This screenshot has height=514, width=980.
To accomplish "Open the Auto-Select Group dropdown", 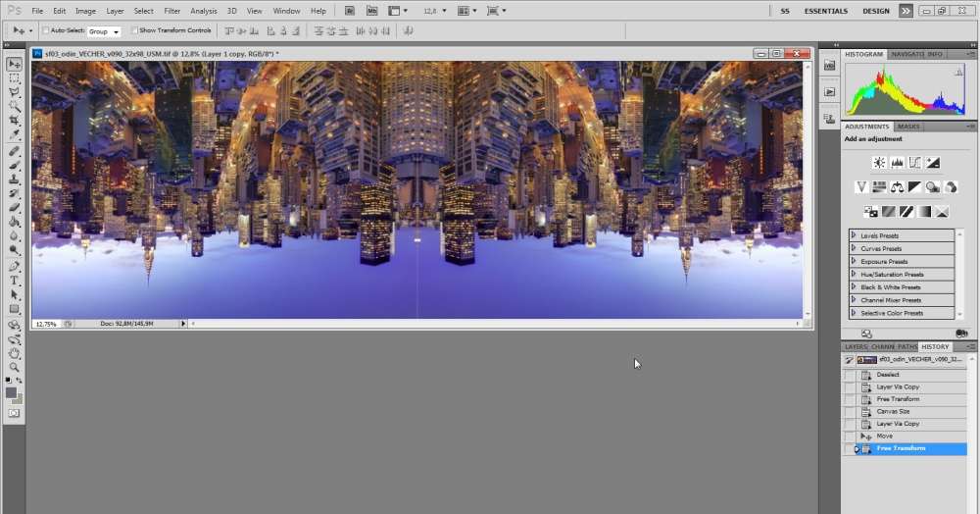I will [105, 31].
